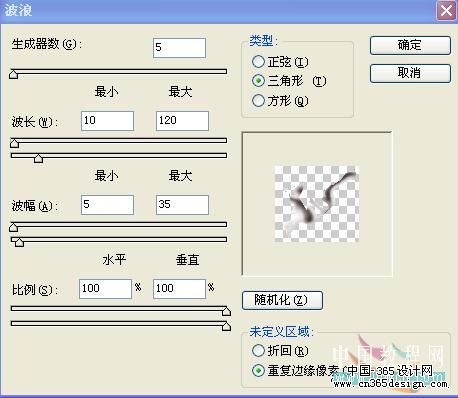
Task: Click the 取消 cancel button
Action: point(410,73)
